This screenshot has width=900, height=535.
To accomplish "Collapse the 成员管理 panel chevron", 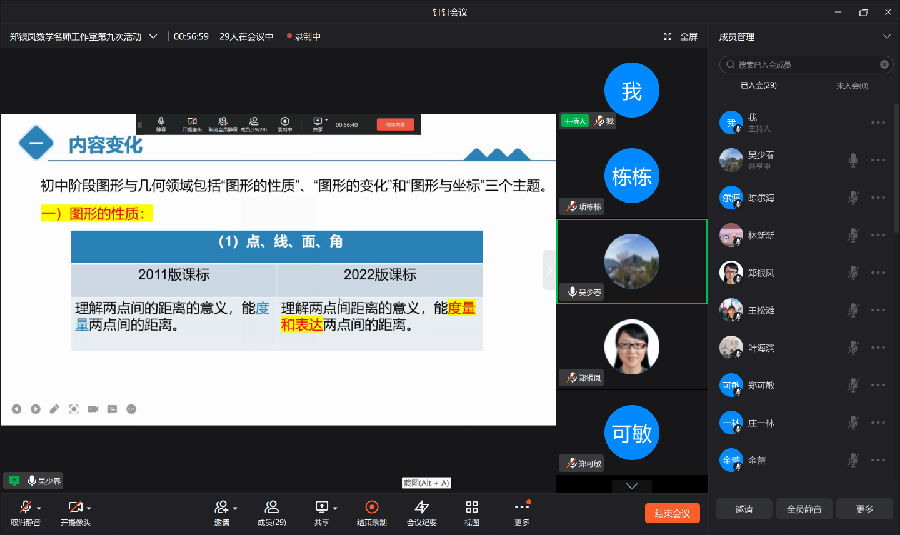I will tap(886, 36).
